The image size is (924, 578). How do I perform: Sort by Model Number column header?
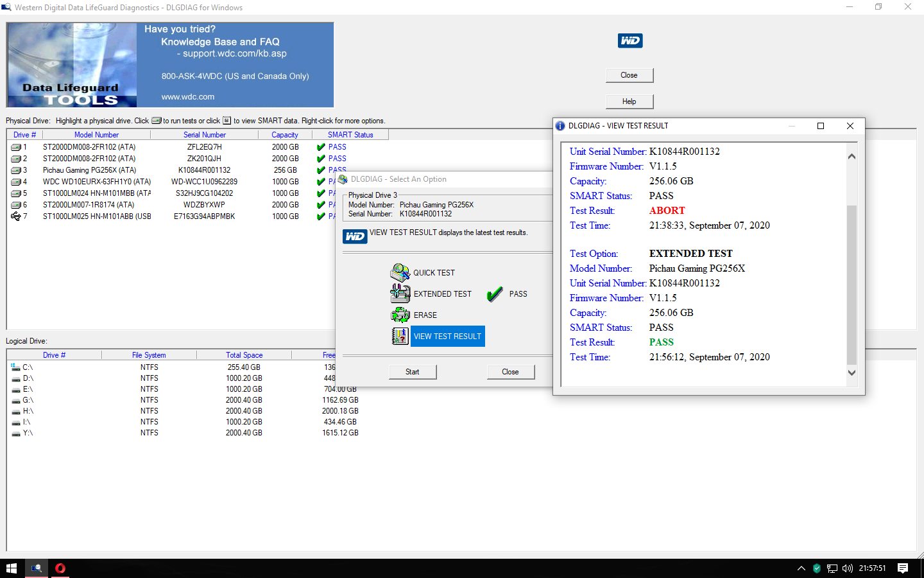click(96, 135)
